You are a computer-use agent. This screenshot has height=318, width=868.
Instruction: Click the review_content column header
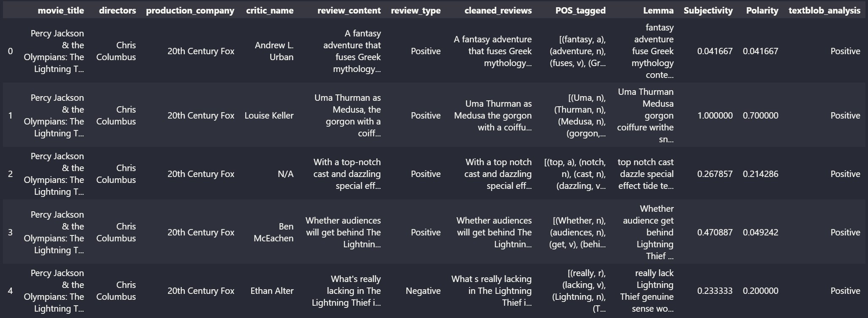[349, 11]
